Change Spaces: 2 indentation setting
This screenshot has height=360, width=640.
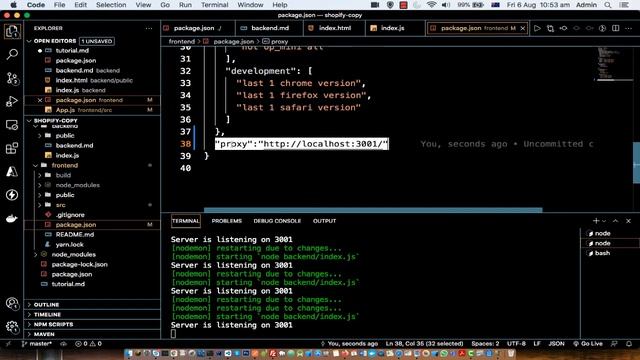point(485,344)
